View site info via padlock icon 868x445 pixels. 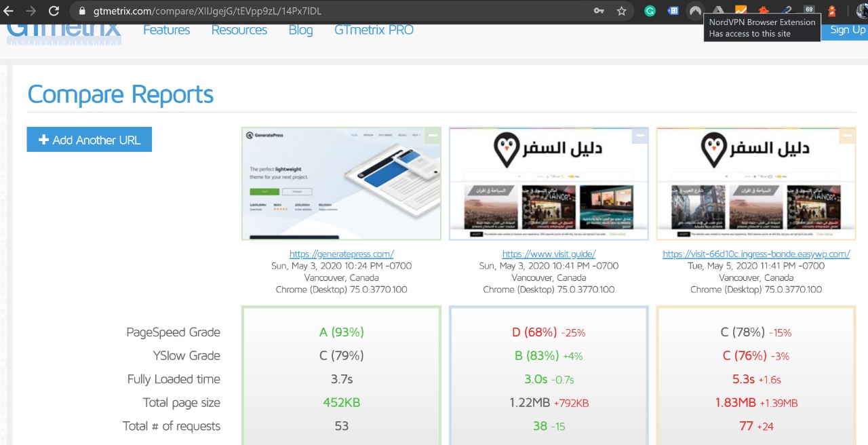(x=81, y=11)
